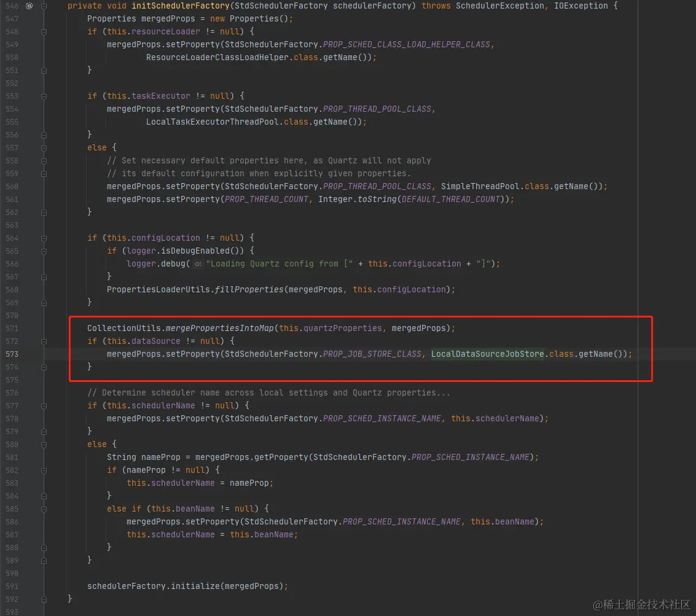696x616 pixels.
Task: Click the @ annotation gutter icon on line 546
Action: (29, 6)
